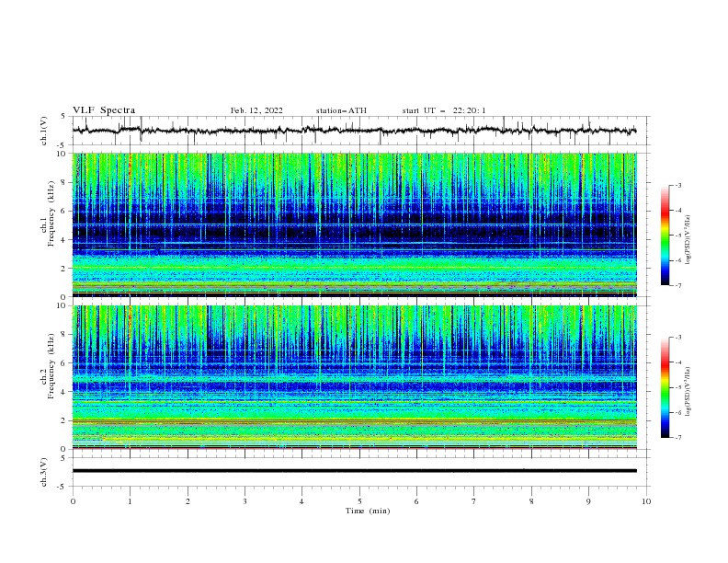Image resolution: width=728 pixels, height=563 pixels.
Task: Click the ch.1(V) axis "5" tick label
Action: (x=63, y=117)
